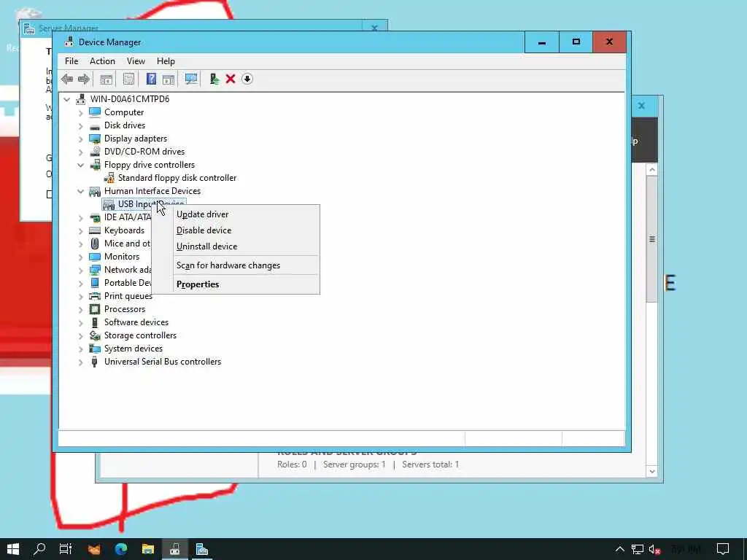The height and width of the screenshot is (560, 747).
Task: Show the action pane toolbar icon
Action: pyautogui.click(x=169, y=79)
